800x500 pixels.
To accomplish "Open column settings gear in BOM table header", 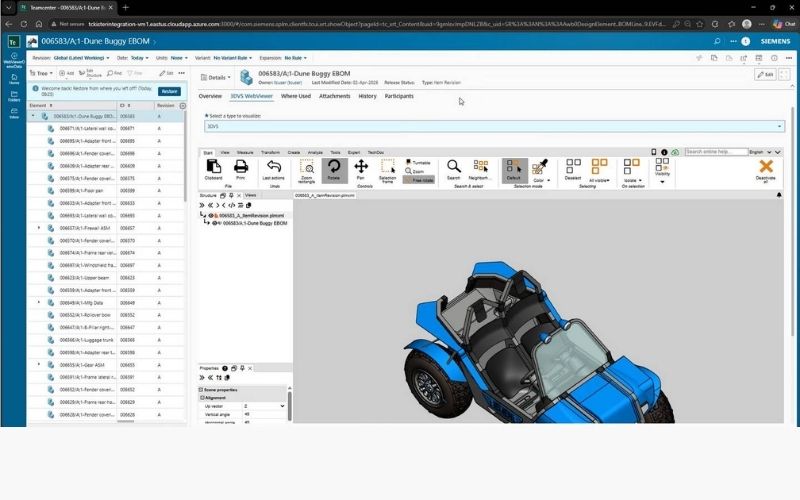I will (183, 106).
